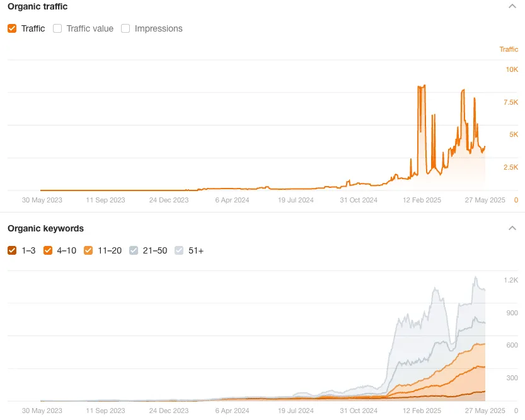Click the 30 May 2023 date label
Screen dimensions: 525x420
pyautogui.click(x=42, y=200)
